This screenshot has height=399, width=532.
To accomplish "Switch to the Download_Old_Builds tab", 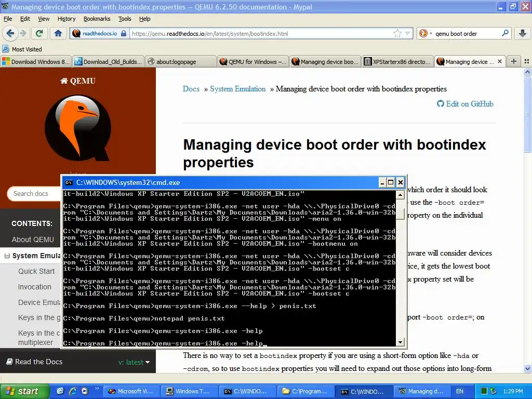I will click(x=109, y=61).
